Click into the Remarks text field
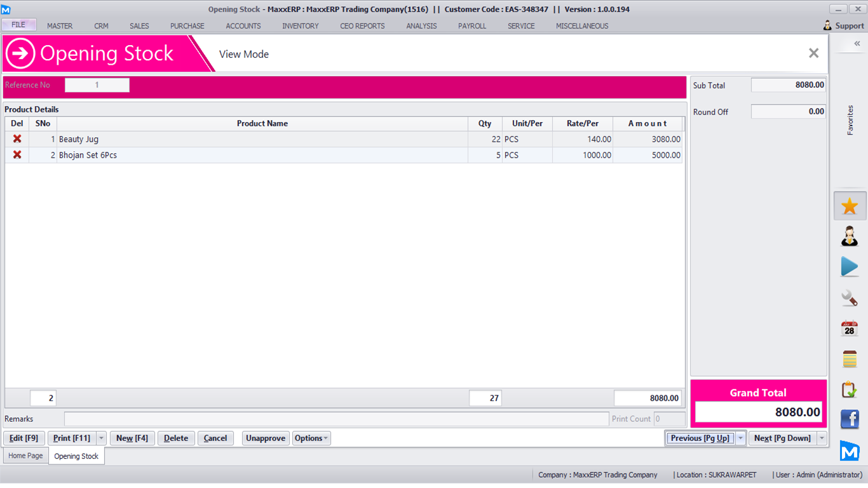The height and width of the screenshot is (488, 868). click(x=336, y=419)
